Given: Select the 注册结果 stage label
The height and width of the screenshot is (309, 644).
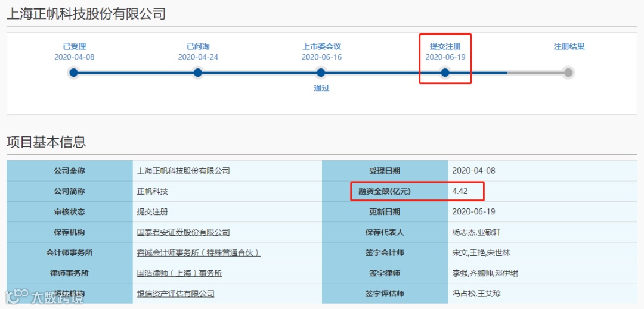Looking at the screenshot, I should tap(569, 46).
